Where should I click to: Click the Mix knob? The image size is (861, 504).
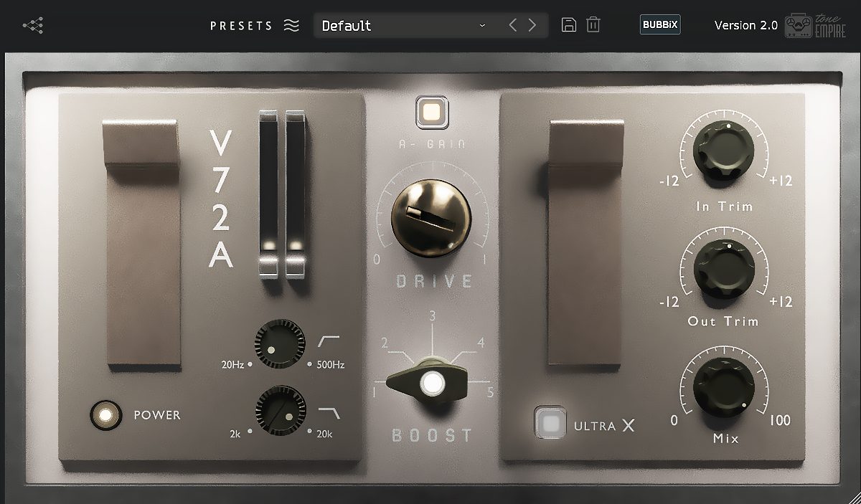[x=724, y=387]
